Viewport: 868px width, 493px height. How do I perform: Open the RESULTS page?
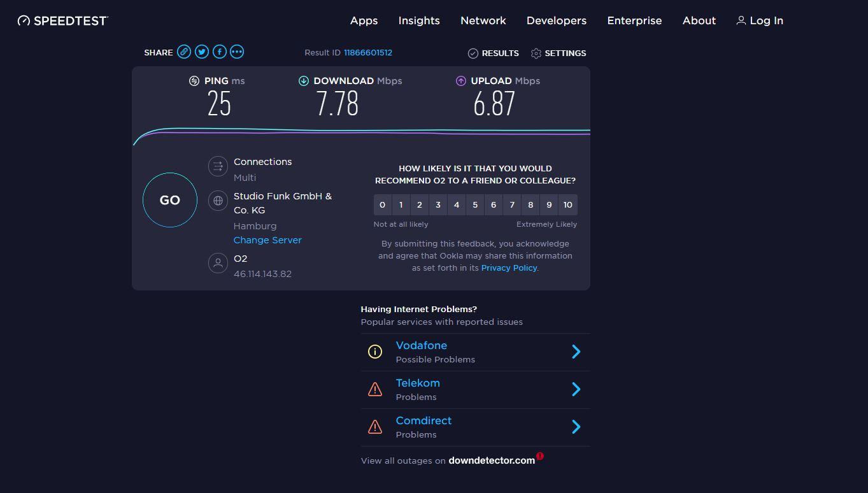pyautogui.click(x=501, y=54)
